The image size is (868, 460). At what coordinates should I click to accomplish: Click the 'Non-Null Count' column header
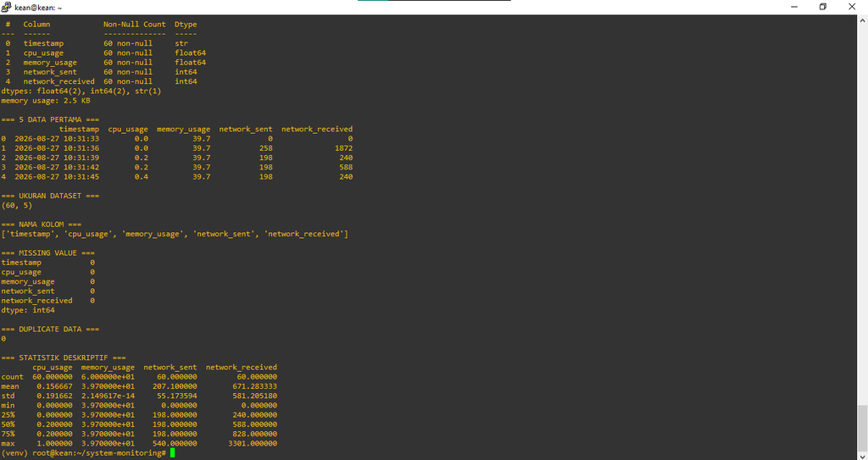[x=135, y=25]
